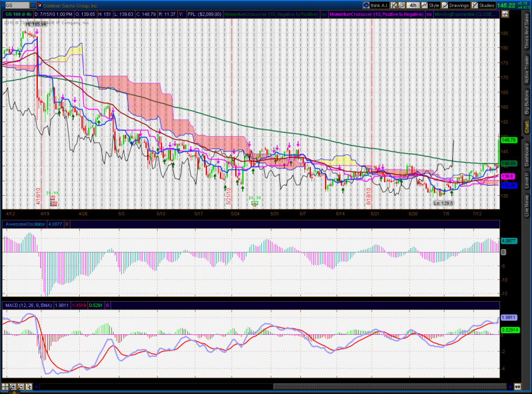This screenshot has height=394, width=532.
Task: Click the last price 145.22 display
Action: point(506,5)
